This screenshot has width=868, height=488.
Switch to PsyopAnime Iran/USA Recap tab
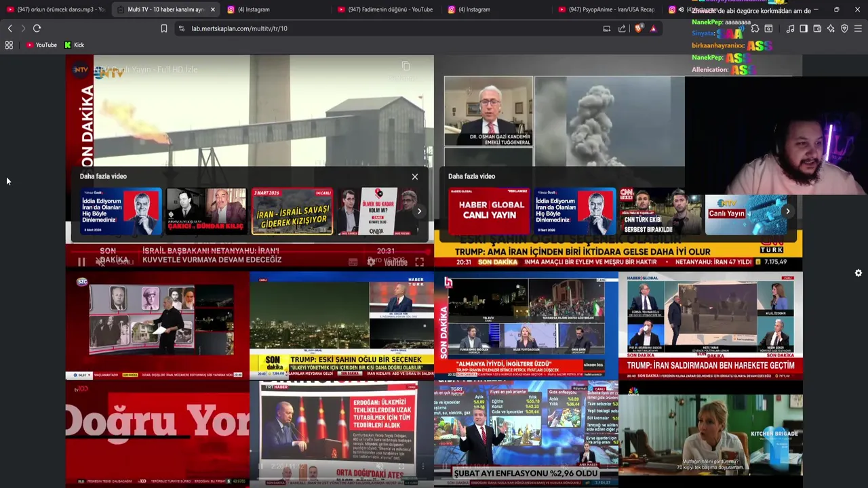[x=606, y=9]
